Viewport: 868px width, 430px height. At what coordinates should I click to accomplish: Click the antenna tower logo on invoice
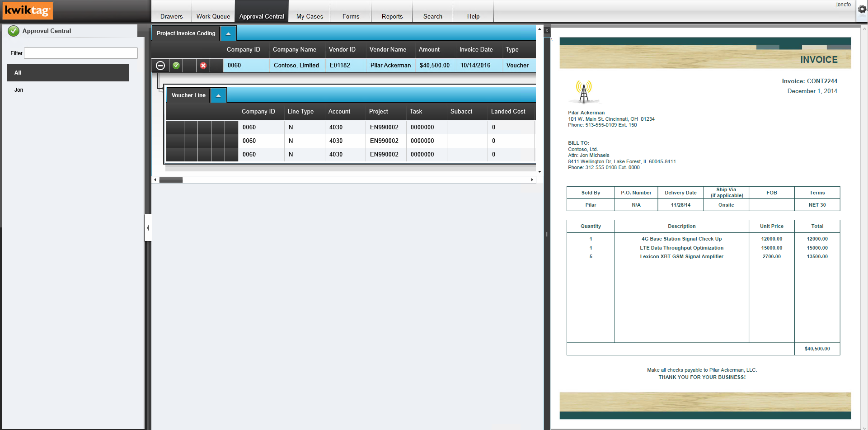click(x=584, y=92)
